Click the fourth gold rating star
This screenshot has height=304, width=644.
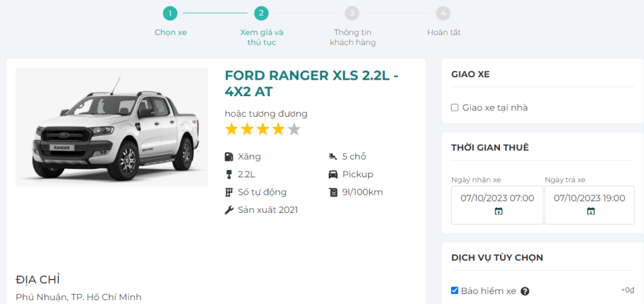click(278, 129)
